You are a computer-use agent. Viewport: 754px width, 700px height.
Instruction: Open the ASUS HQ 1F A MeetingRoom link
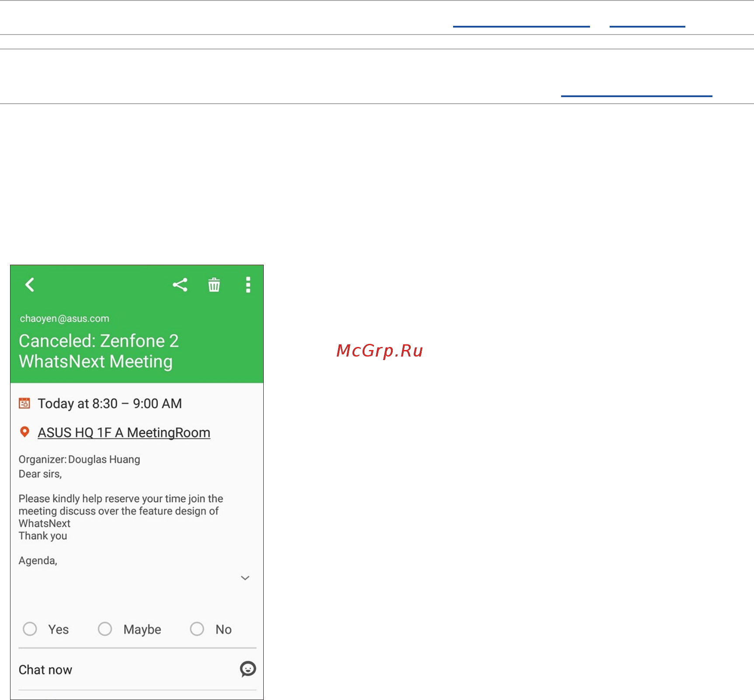(x=124, y=433)
